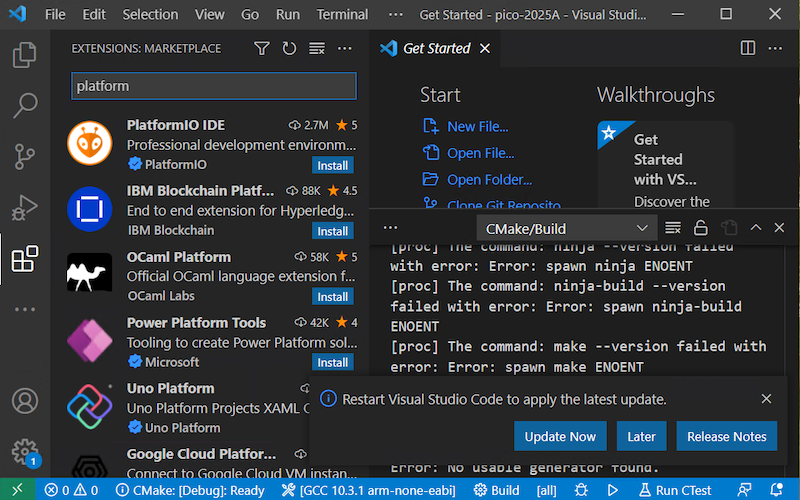Show errors and warnings problems count

click(71, 490)
